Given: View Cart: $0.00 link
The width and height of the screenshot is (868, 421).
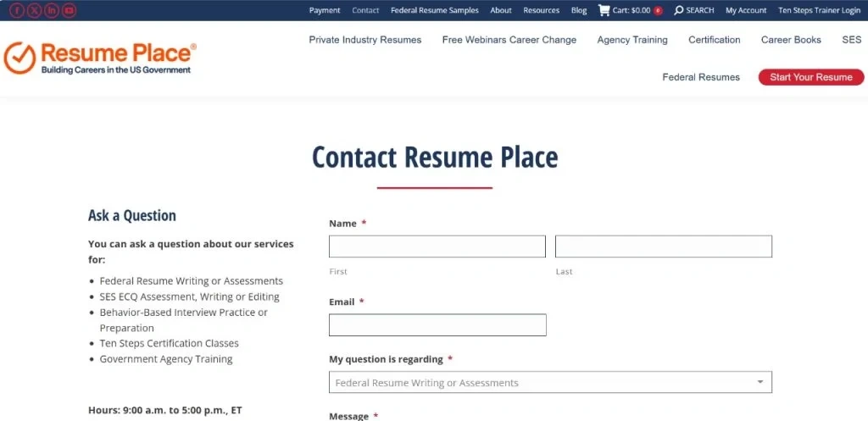Looking at the screenshot, I should pos(631,10).
